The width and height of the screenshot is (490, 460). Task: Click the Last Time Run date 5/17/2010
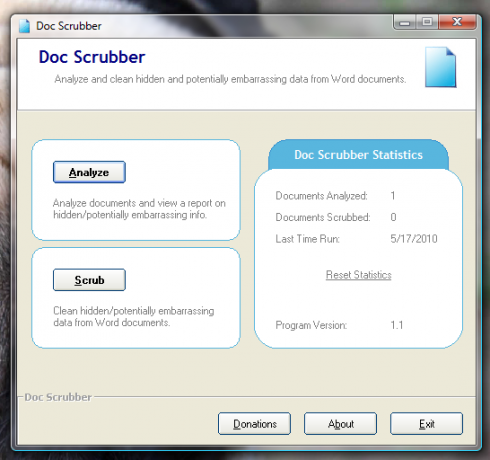[x=414, y=239]
